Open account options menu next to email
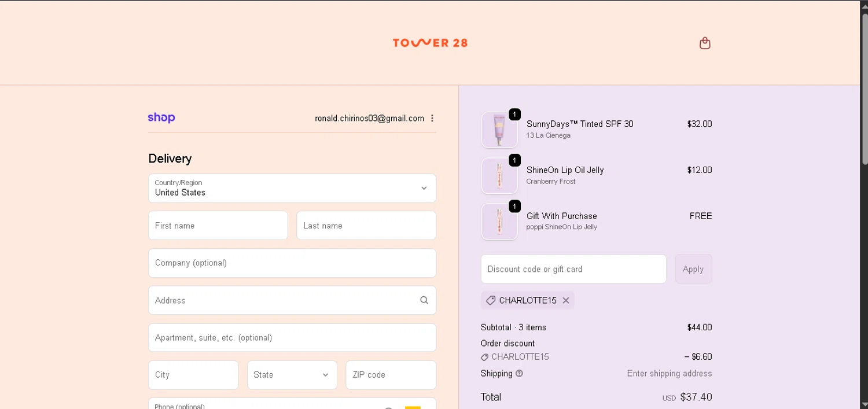This screenshot has height=409, width=868. coord(432,118)
